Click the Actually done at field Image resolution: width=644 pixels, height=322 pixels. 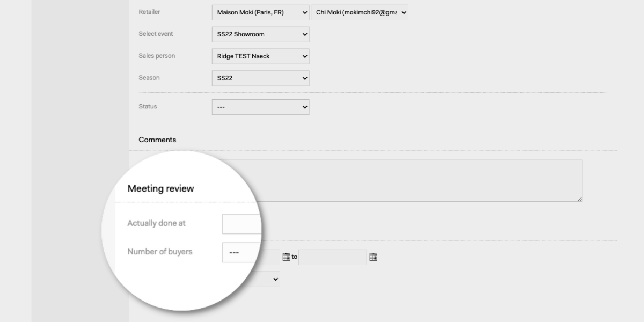(242, 223)
